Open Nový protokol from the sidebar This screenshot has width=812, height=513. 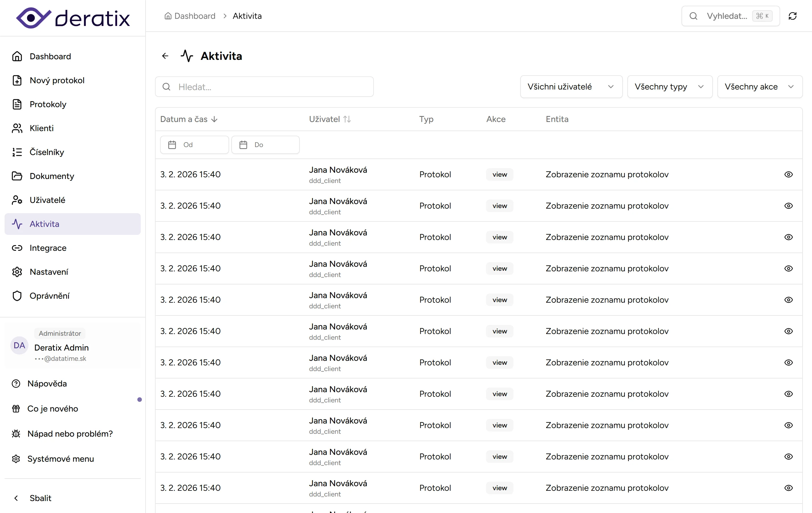pos(57,80)
